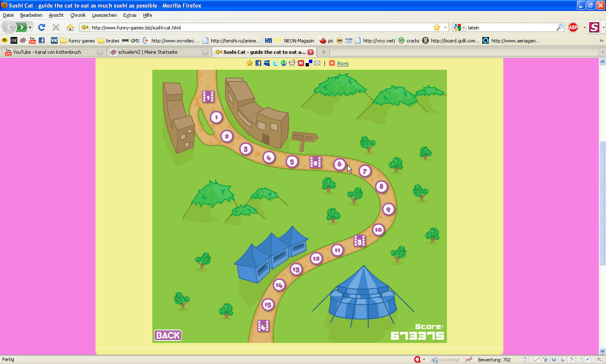Play film clip 3 on the path
Screen dimensions: 606x364
(360, 241)
